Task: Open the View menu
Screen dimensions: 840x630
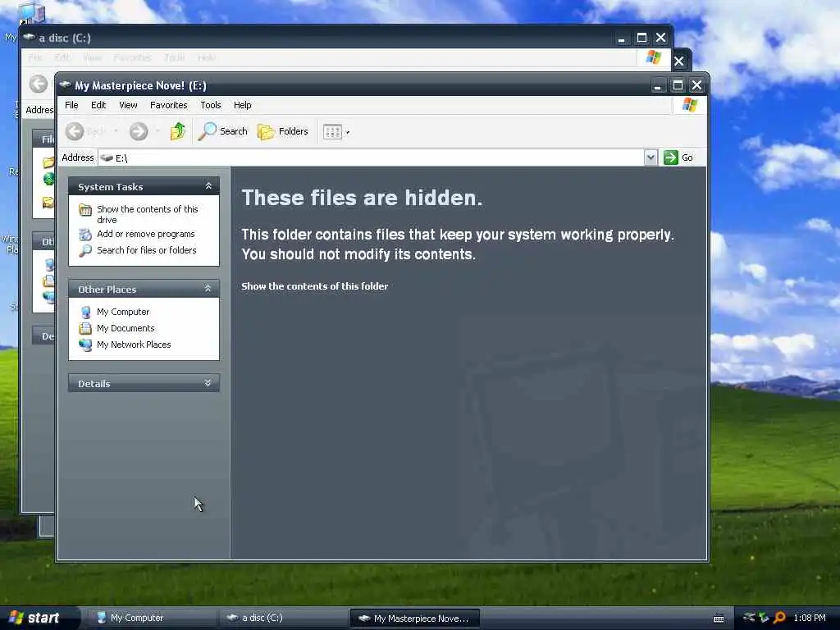Action: pyautogui.click(x=128, y=105)
